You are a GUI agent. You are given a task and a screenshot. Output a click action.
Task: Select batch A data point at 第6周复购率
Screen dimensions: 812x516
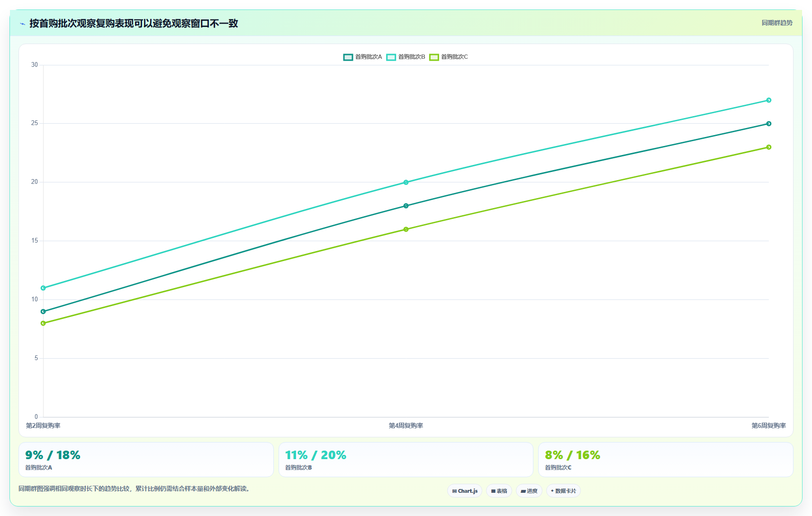(x=769, y=124)
